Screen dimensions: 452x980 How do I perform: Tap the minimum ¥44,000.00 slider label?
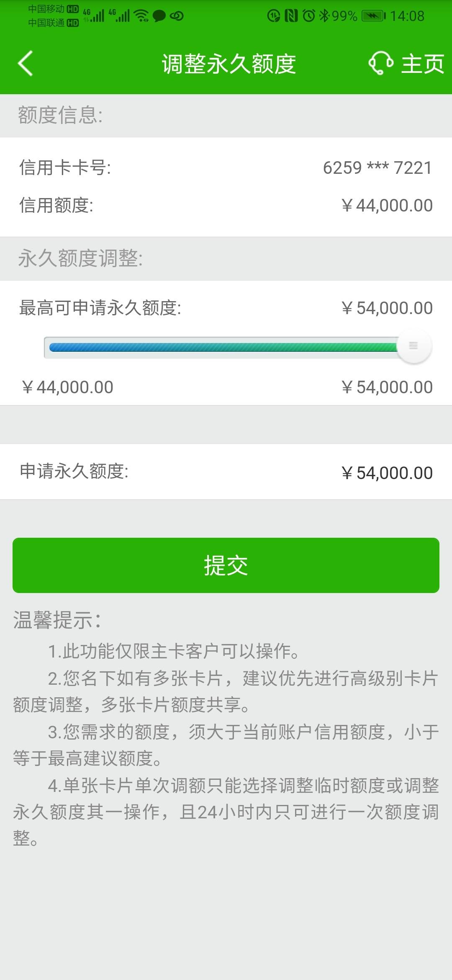[67, 387]
